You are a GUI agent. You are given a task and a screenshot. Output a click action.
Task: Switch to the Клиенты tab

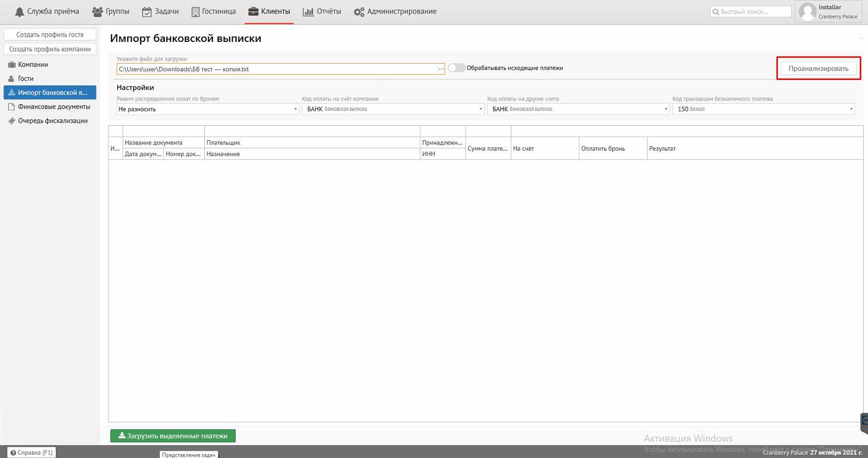click(269, 12)
